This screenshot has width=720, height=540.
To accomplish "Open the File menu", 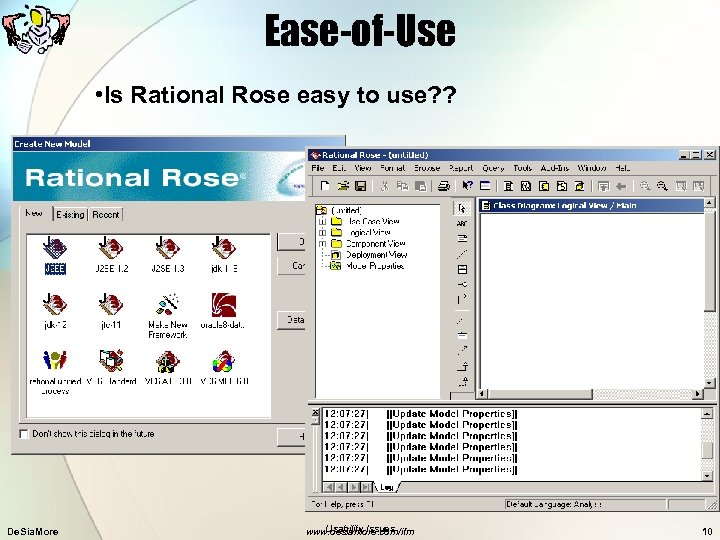I will coord(318,168).
